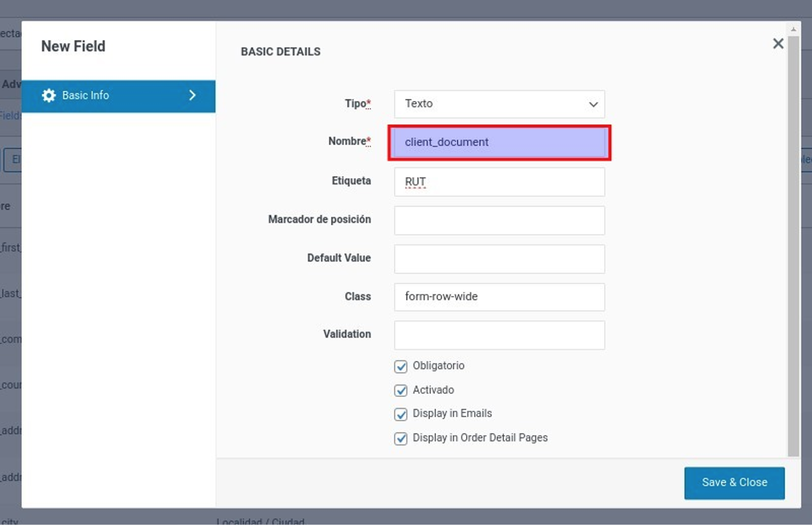Toggle the Activado checkbox
This screenshot has height=525, width=812.
tap(400, 390)
